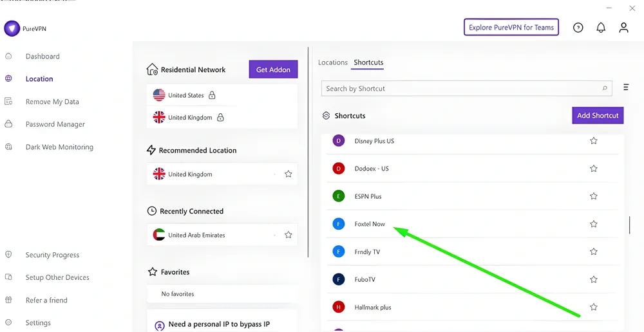Click the lock icon beside United States
This screenshot has width=644, height=332.
212,95
